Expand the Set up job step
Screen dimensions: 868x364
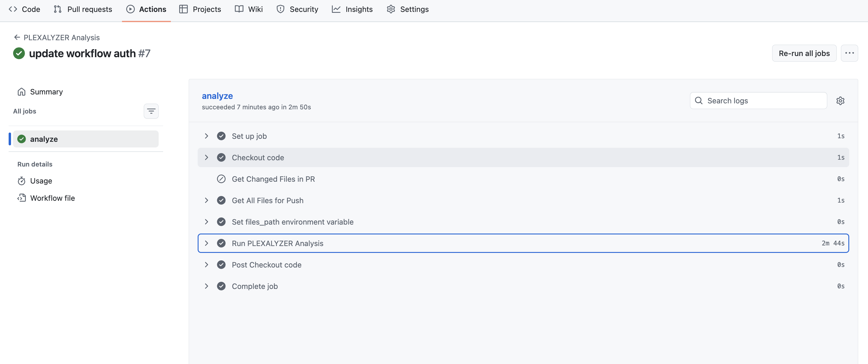[x=207, y=136]
